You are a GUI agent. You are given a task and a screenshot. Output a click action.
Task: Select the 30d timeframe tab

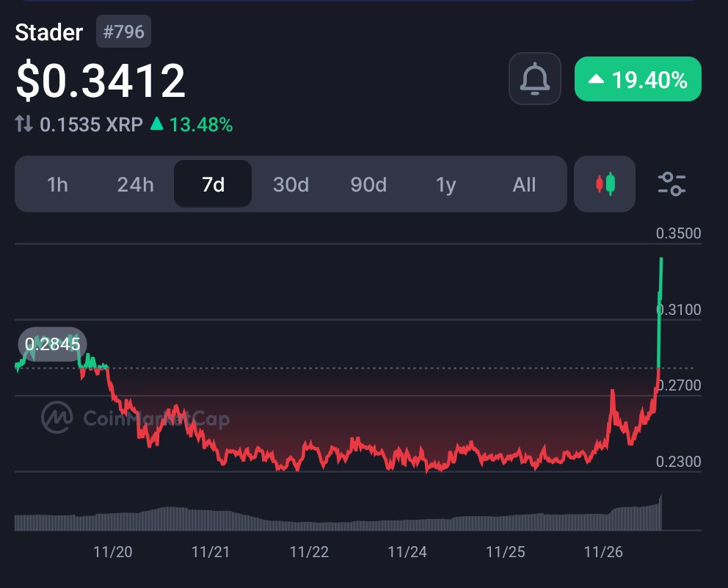click(291, 184)
